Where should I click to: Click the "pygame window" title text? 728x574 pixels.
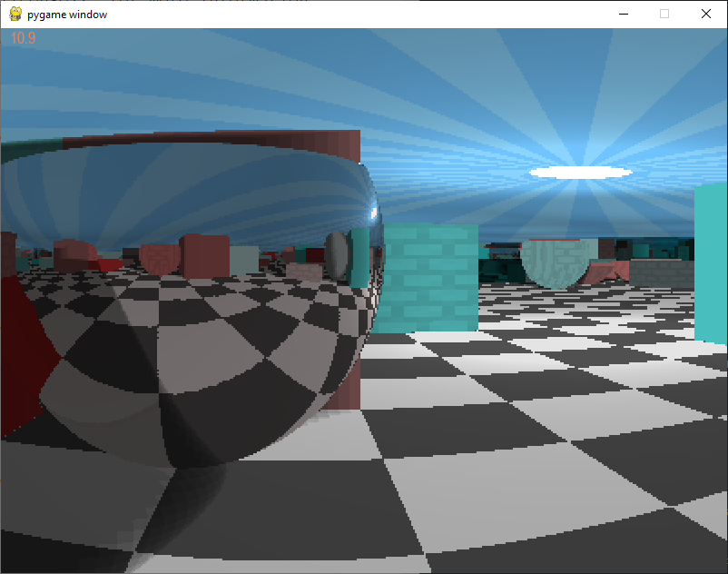67,15
